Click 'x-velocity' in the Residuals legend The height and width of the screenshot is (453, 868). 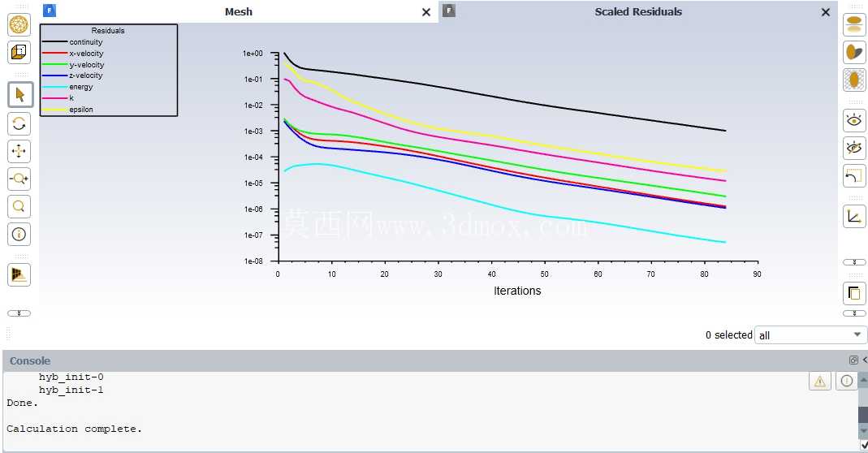click(x=86, y=53)
